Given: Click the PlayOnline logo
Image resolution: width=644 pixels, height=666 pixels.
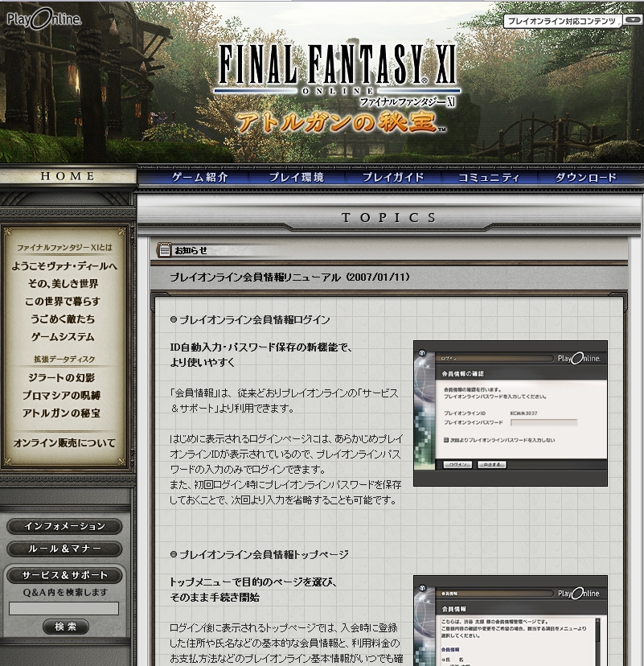Looking at the screenshot, I should point(43,19).
